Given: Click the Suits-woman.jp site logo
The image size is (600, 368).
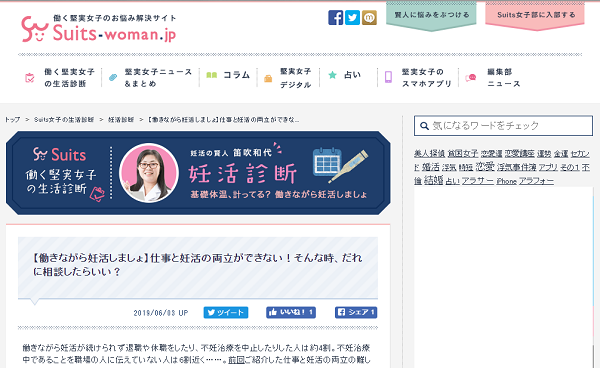Looking at the screenshot, I should click(99, 29).
